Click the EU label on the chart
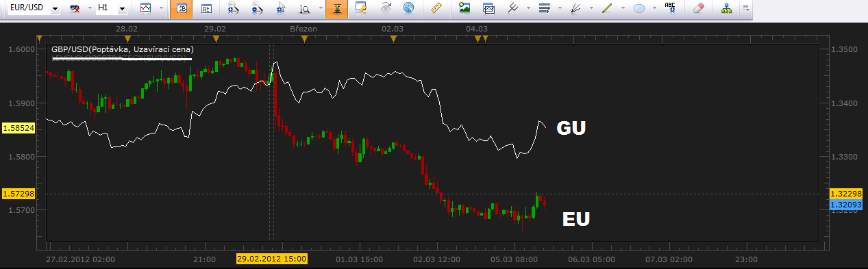868x269 pixels. click(576, 219)
